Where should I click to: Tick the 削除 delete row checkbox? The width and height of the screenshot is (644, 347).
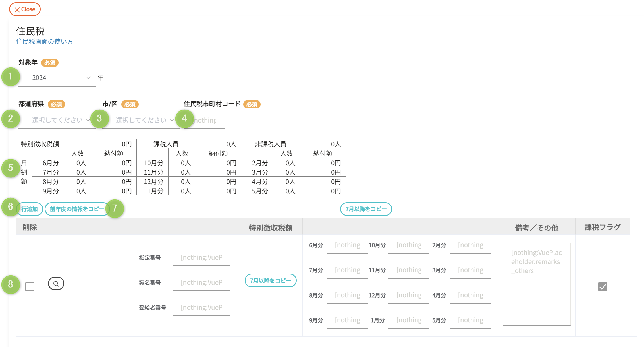(30, 286)
